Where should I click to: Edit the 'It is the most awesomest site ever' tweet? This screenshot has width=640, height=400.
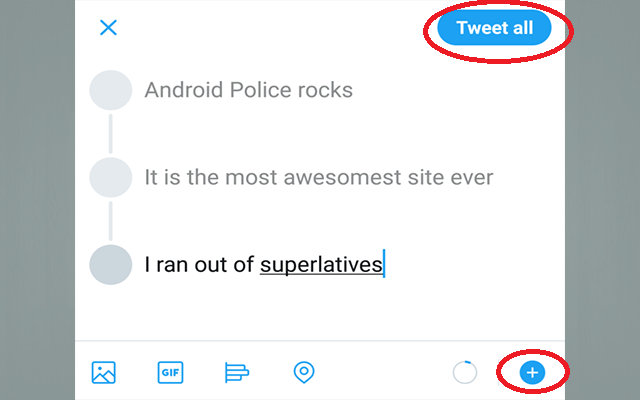tap(318, 178)
